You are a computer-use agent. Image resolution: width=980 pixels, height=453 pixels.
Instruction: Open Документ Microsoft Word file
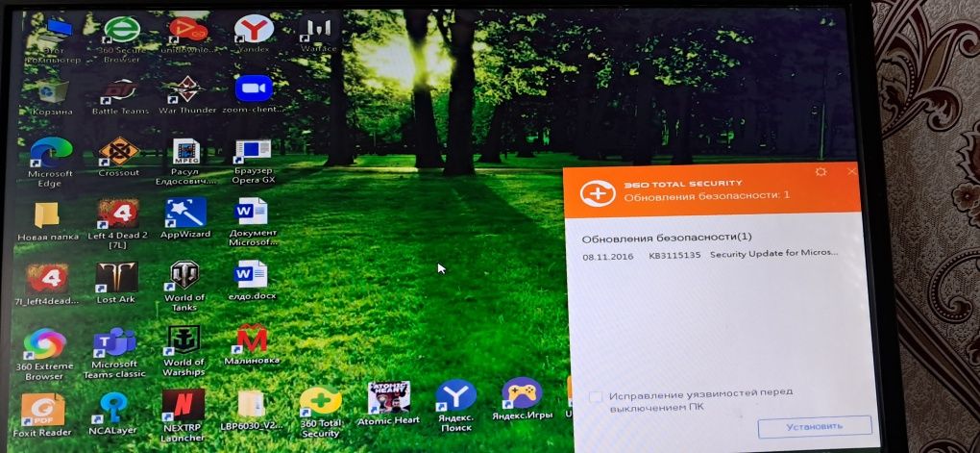coord(253,221)
